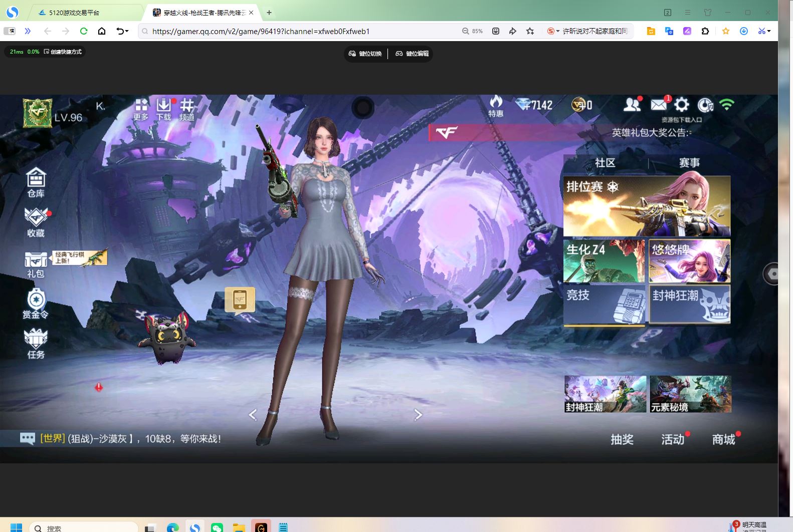Open the 商城 shop
The height and width of the screenshot is (532, 793).
click(723, 439)
